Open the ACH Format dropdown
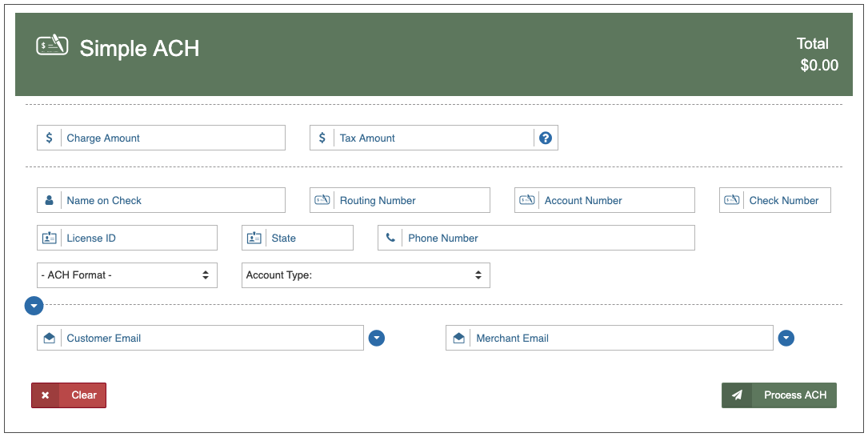 coord(126,275)
